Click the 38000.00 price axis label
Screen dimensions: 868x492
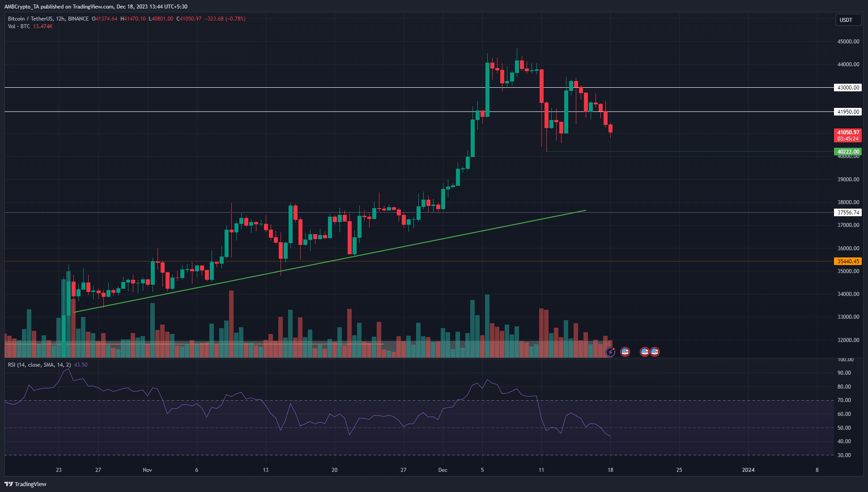[848, 202]
